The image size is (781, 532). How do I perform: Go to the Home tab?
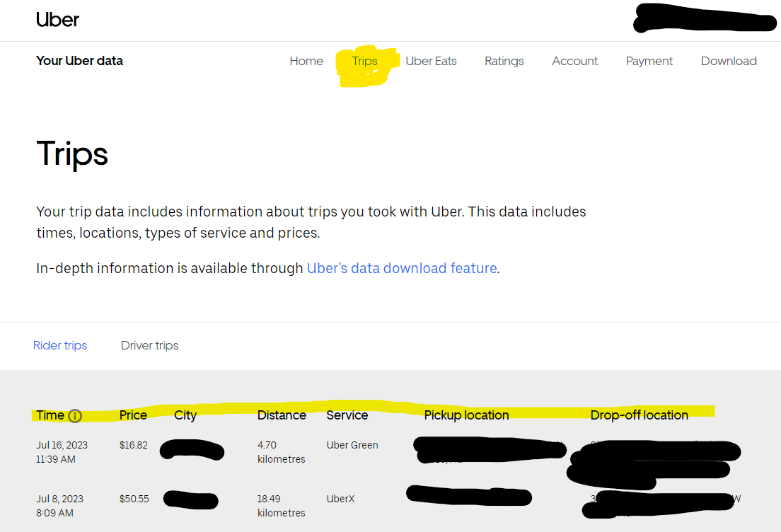306,61
